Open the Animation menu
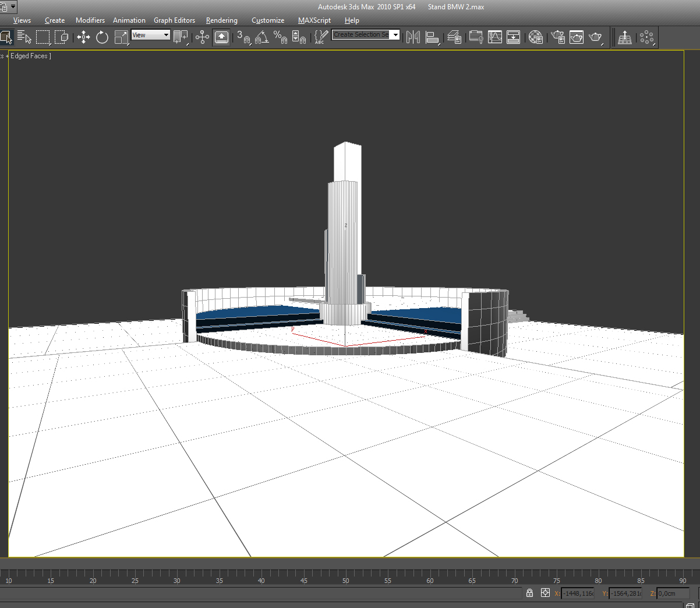This screenshot has height=608, width=700. click(129, 20)
